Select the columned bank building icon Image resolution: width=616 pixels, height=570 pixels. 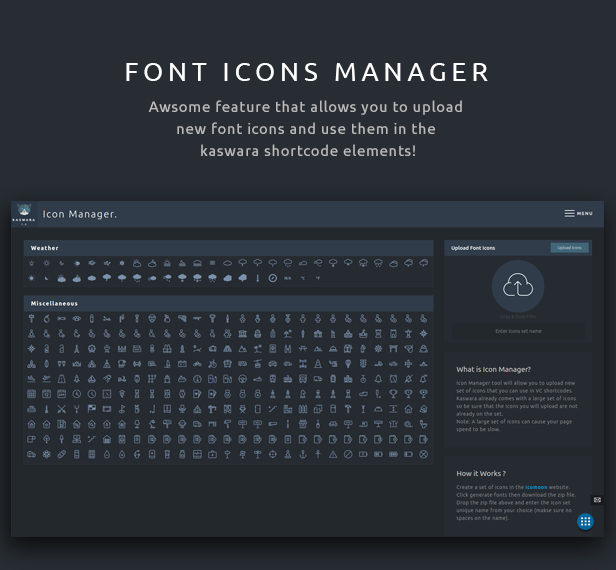click(x=242, y=334)
